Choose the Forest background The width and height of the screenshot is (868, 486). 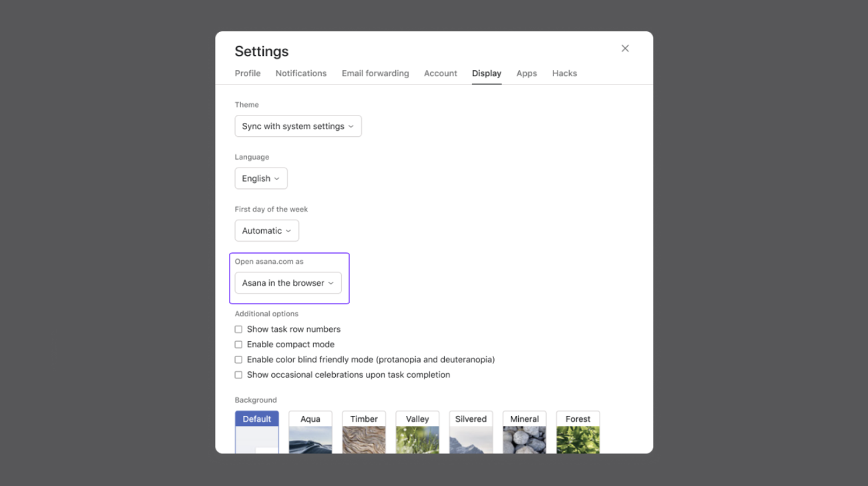578,431
